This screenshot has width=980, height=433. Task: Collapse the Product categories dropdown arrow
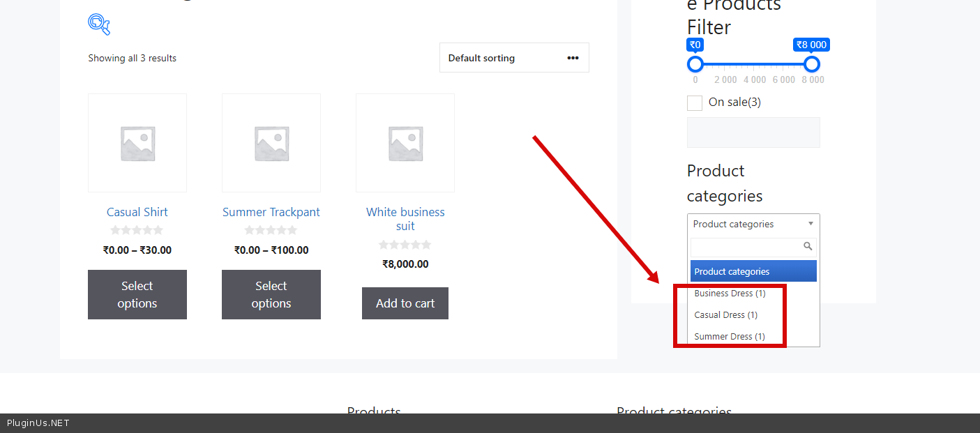click(811, 224)
